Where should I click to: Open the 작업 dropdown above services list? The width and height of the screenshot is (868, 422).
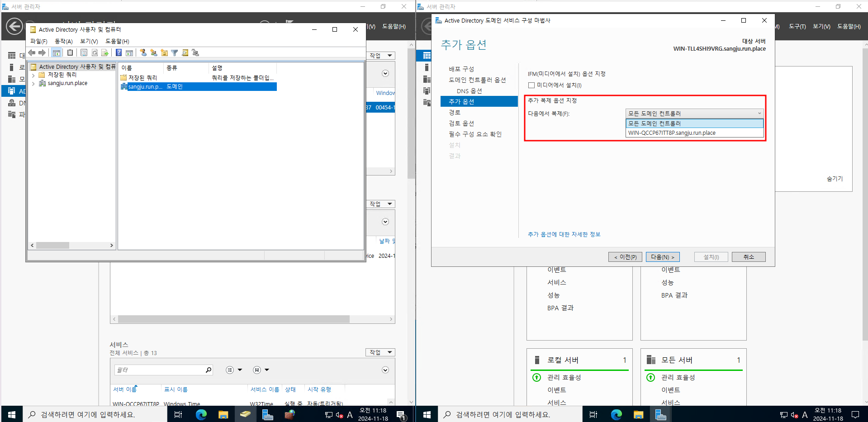[380, 352]
